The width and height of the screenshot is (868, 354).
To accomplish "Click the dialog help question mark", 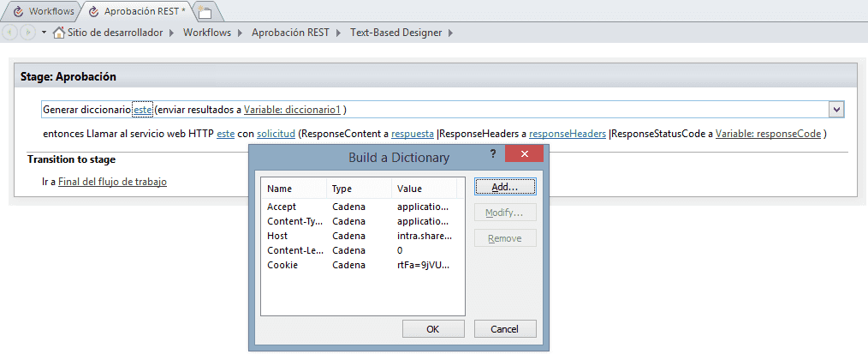I will click(x=492, y=153).
